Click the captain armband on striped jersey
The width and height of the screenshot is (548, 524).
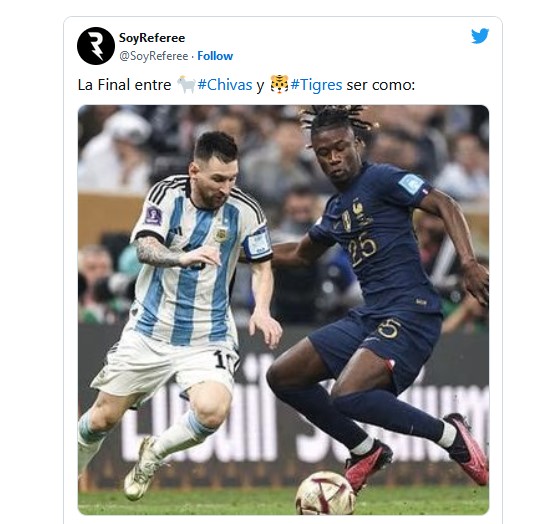[x=258, y=243]
